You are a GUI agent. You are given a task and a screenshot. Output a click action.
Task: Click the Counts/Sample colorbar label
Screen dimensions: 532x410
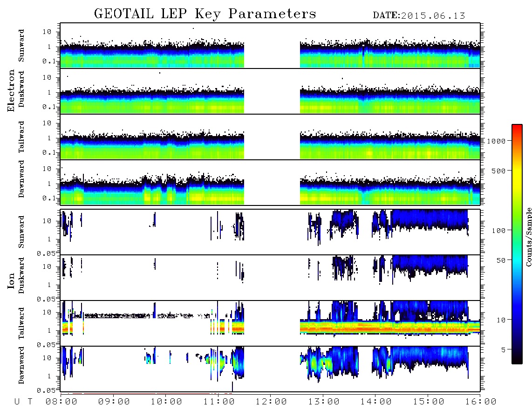click(528, 237)
